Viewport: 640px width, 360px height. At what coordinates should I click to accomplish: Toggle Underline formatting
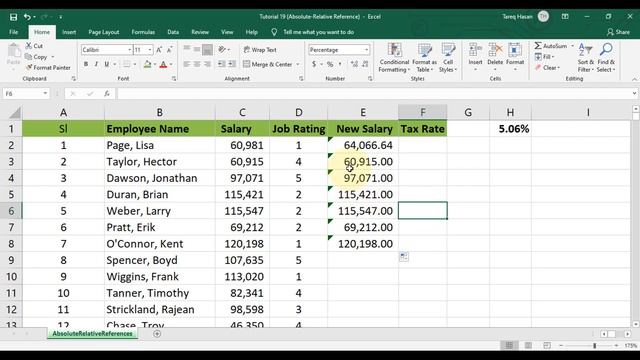pos(107,64)
